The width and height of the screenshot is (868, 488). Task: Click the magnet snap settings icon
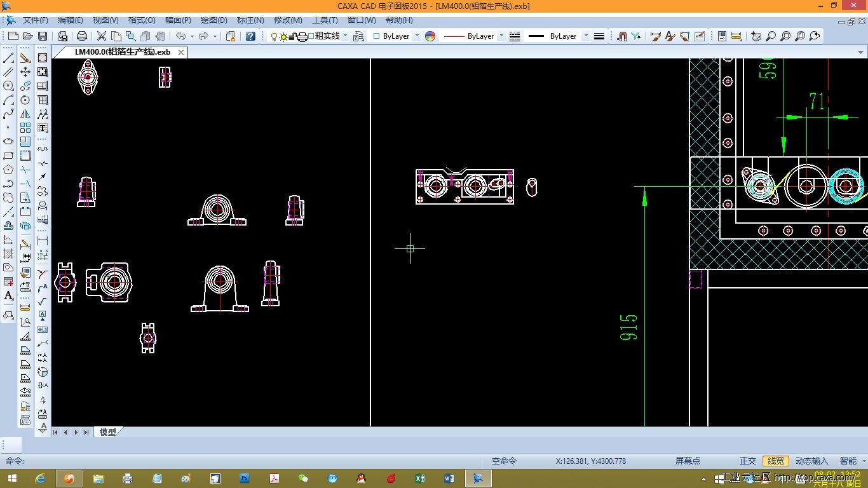point(622,36)
